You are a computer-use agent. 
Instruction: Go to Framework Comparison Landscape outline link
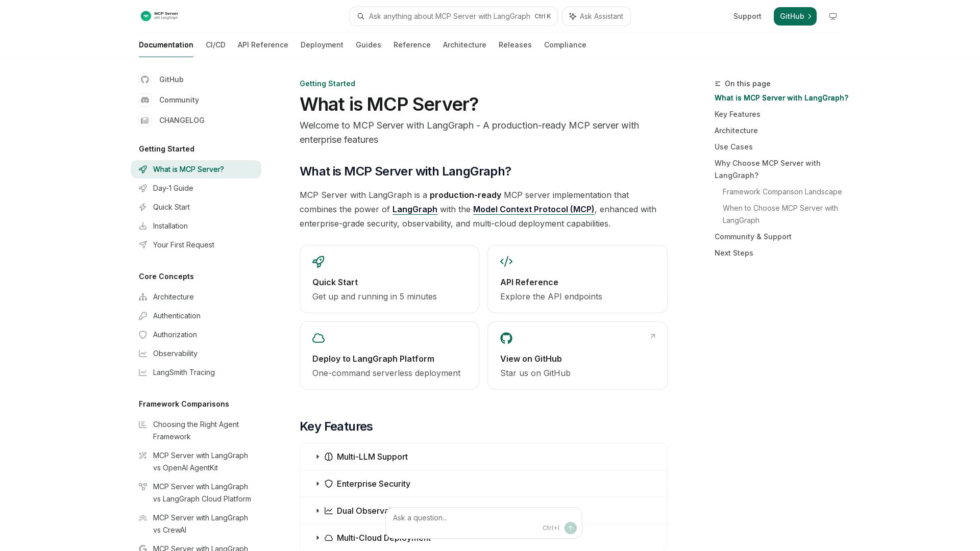tap(782, 192)
